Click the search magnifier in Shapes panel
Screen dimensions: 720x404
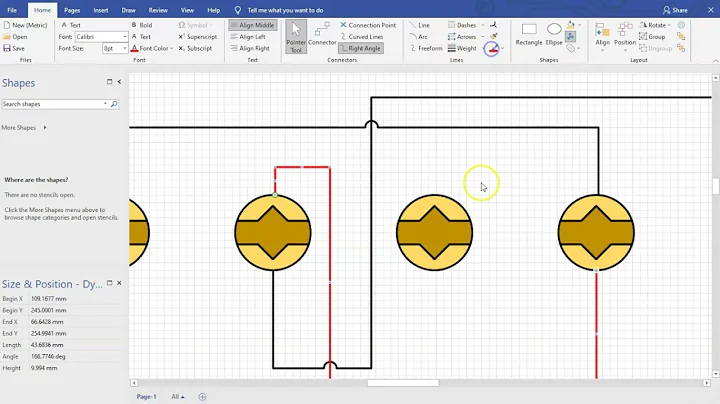pos(114,104)
